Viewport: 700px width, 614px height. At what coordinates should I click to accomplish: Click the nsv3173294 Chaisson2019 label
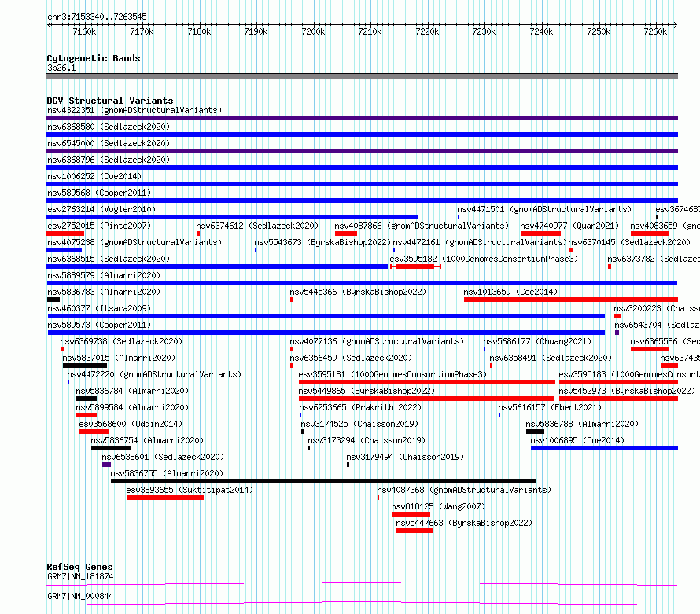click(x=367, y=440)
